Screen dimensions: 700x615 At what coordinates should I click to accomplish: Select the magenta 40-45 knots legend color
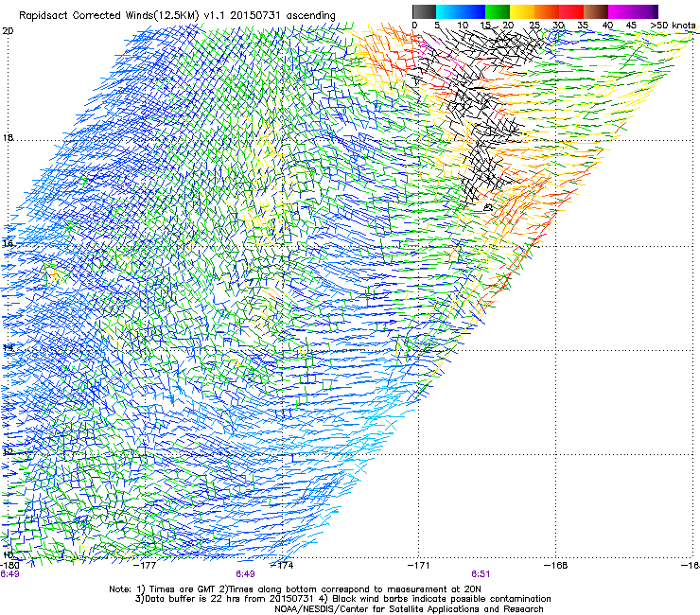click(x=621, y=11)
